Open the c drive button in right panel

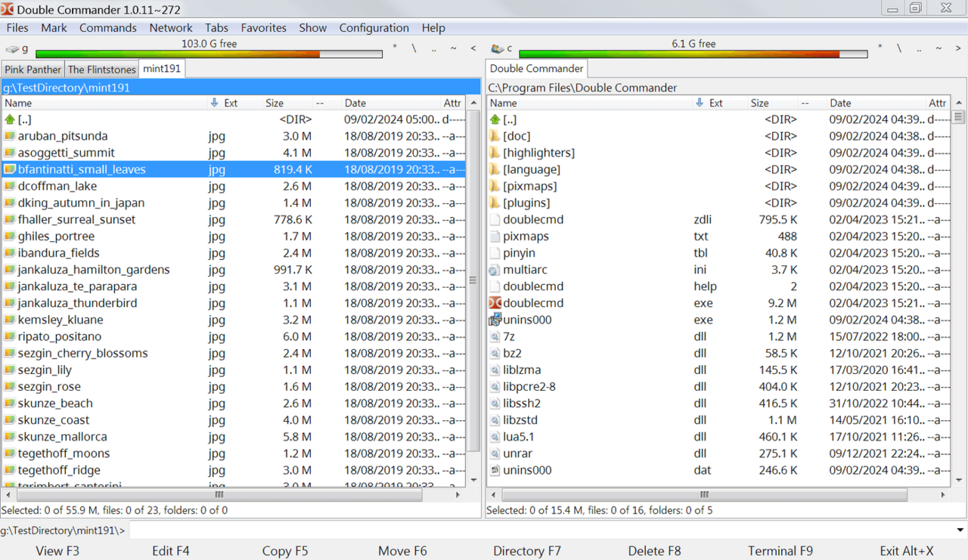pyautogui.click(x=501, y=48)
